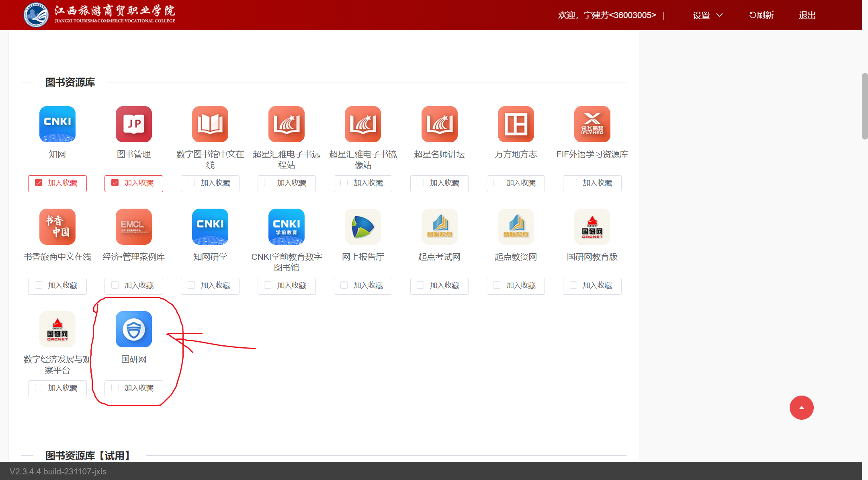
Task: Click the college logo emblem
Action: coord(36,15)
